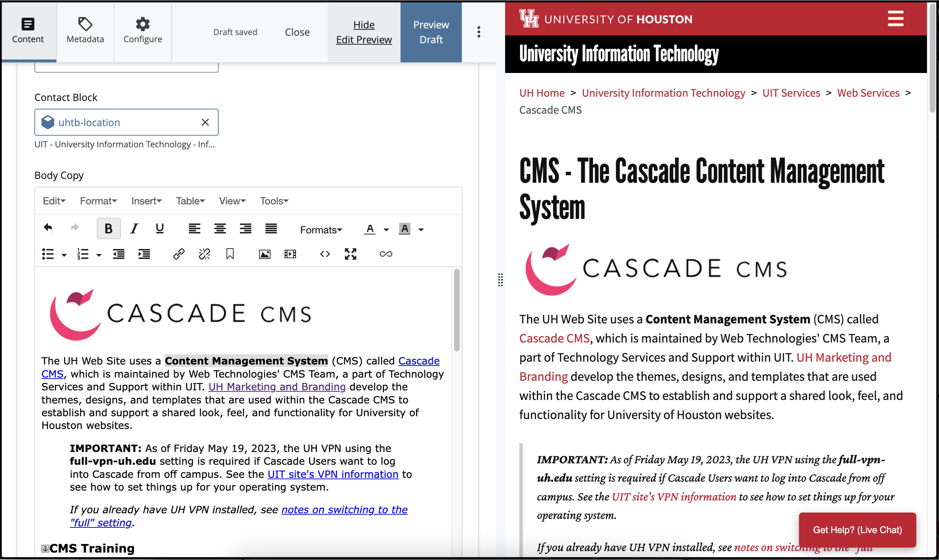Open the Tools menu in editor
The height and width of the screenshot is (560, 939).
click(x=274, y=201)
